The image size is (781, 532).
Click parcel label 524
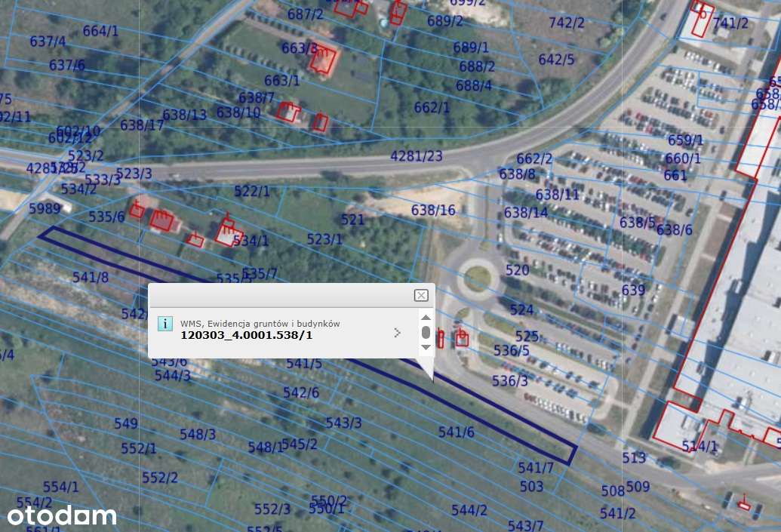click(x=521, y=310)
